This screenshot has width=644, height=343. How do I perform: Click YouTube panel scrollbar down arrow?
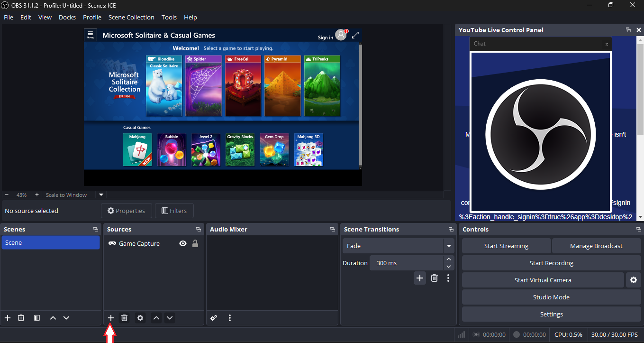640,217
